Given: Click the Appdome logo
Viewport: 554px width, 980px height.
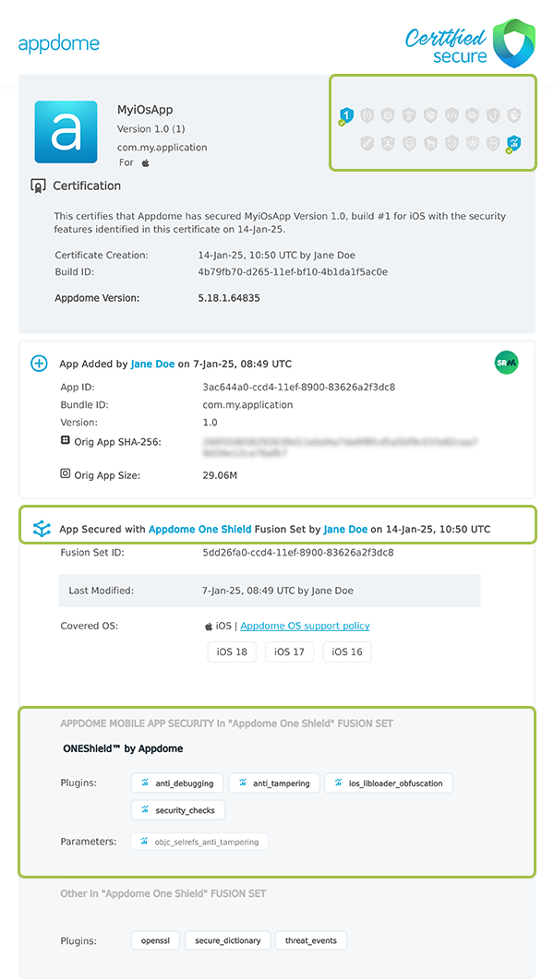Looking at the screenshot, I should (59, 43).
